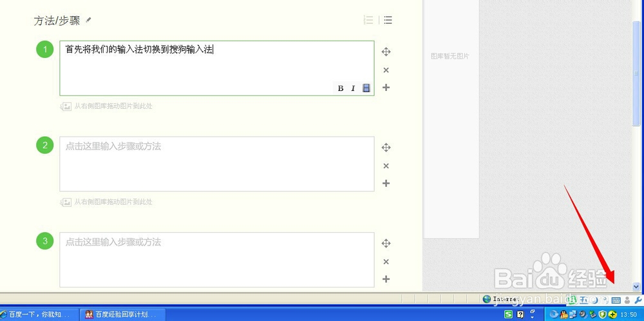Click the network connection tray icon

coord(573,315)
